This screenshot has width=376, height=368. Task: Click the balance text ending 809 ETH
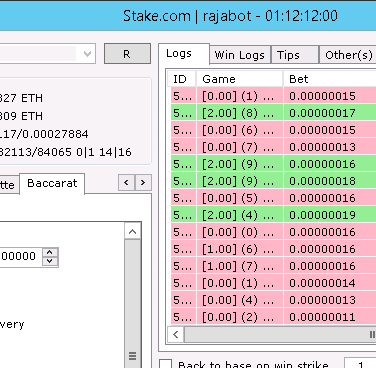click(x=21, y=116)
